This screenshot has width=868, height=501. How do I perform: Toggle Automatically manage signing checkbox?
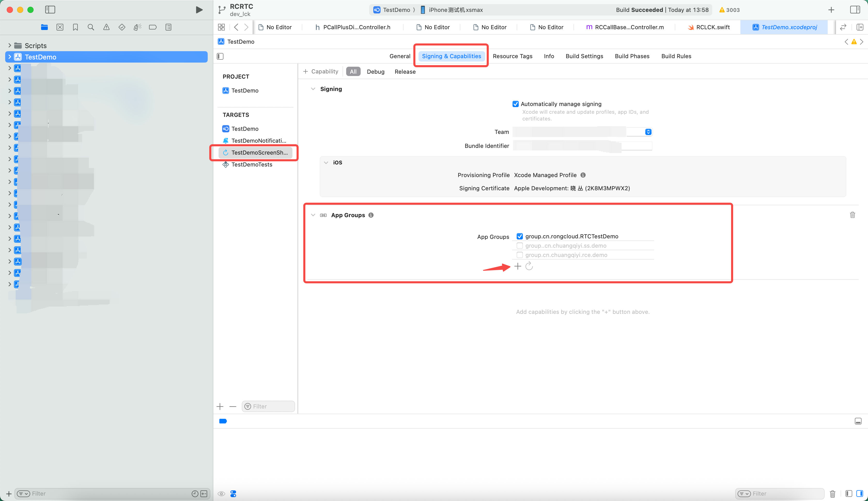[515, 104]
